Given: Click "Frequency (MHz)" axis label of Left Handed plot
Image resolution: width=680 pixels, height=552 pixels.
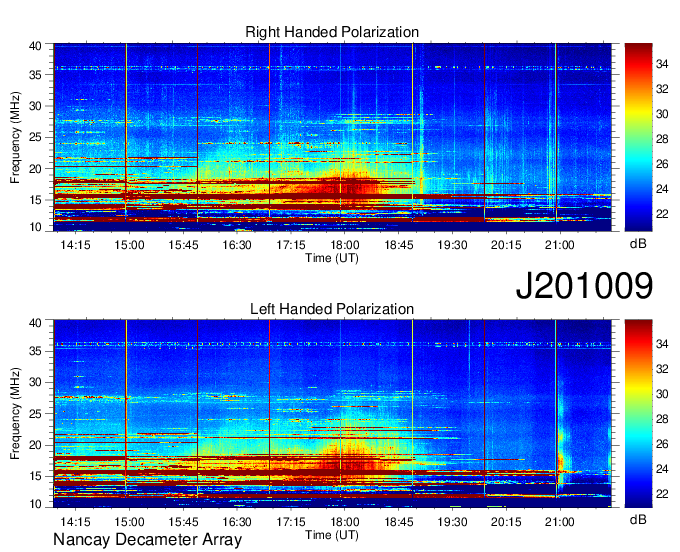Looking at the screenshot, I should (15, 414).
